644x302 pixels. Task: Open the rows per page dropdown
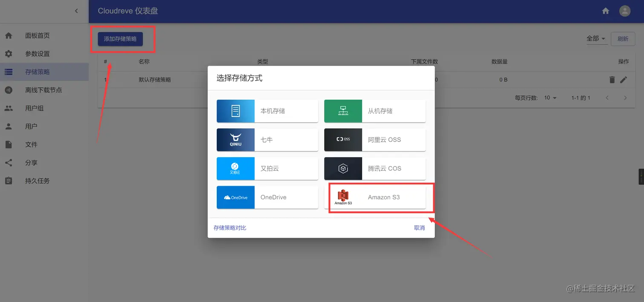pos(550,98)
